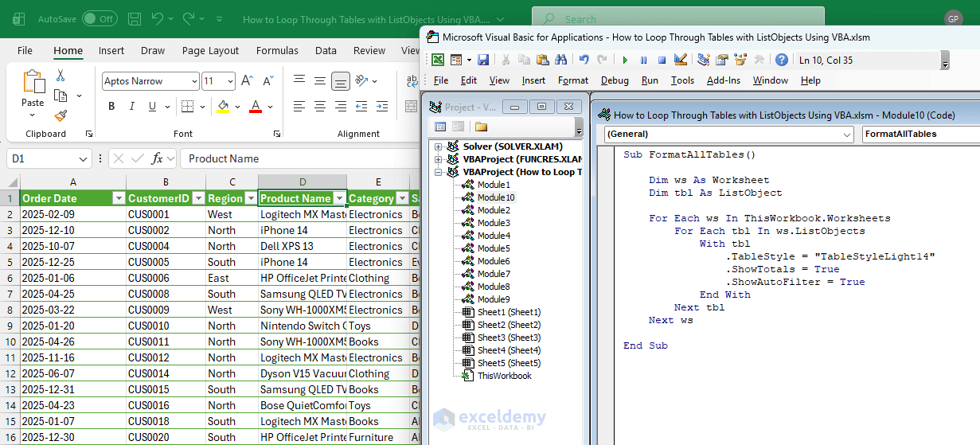Open the Excel Data ribbon tab

[x=326, y=50]
